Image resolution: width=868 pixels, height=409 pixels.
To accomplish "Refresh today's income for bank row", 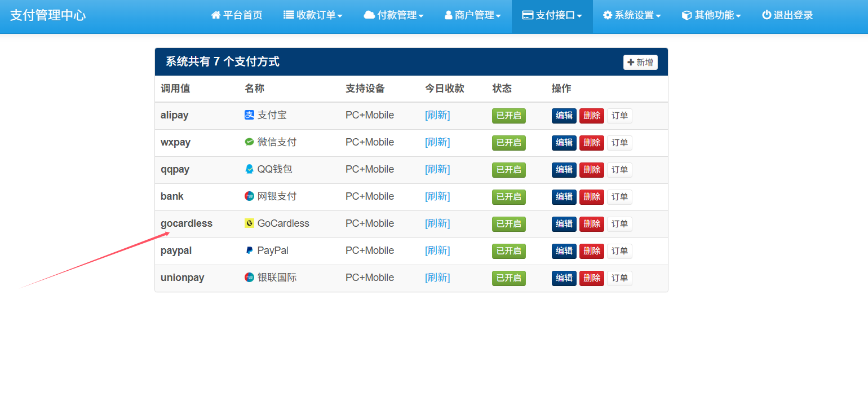I will coord(437,196).
